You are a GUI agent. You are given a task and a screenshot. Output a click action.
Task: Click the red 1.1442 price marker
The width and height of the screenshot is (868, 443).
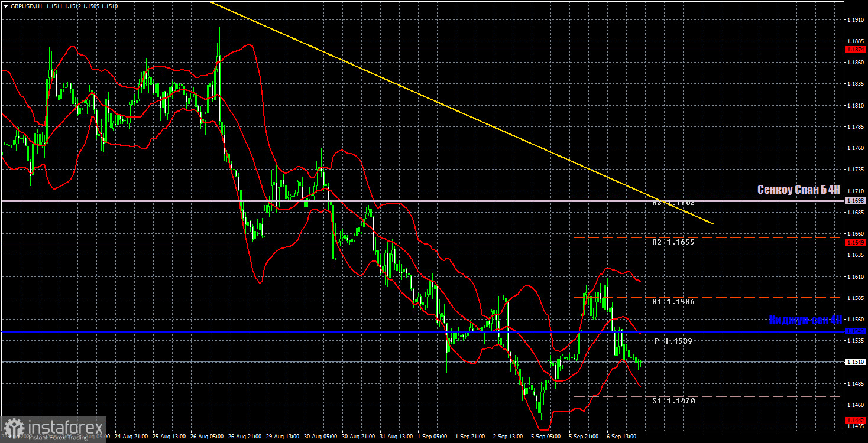(856, 421)
